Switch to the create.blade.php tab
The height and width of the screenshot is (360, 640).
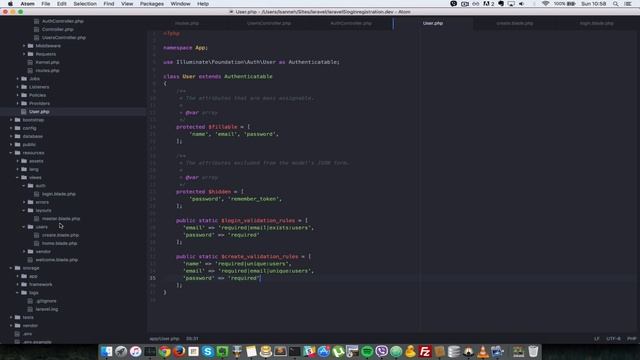(515, 23)
